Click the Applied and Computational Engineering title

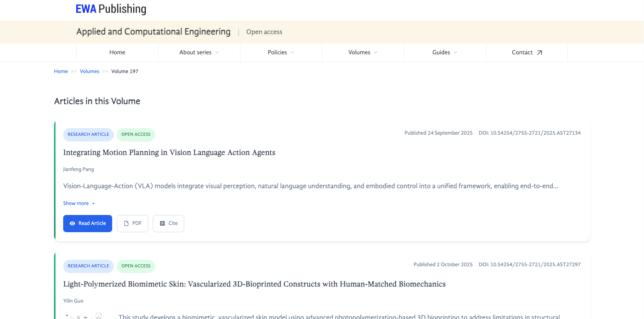tap(154, 32)
